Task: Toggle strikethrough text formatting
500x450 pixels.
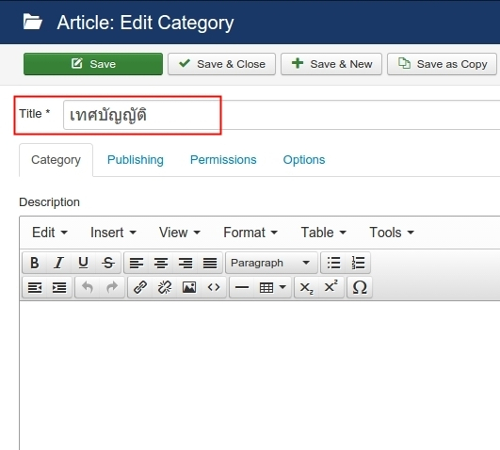Action: pyautogui.click(x=108, y=263)
